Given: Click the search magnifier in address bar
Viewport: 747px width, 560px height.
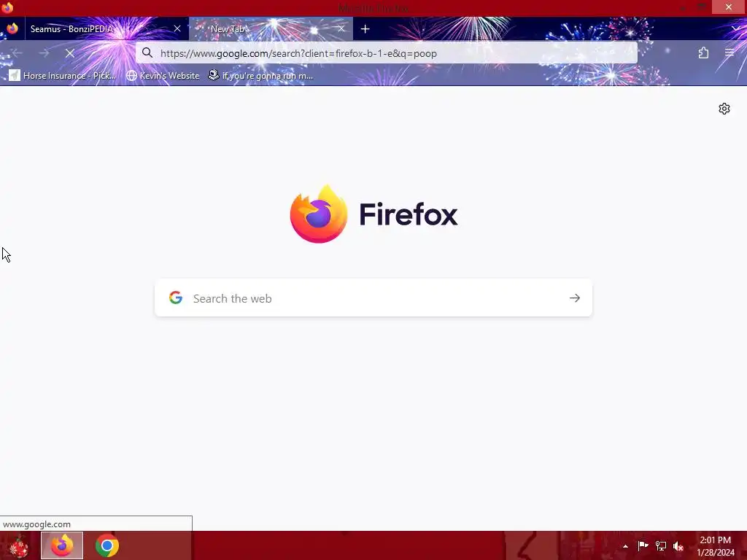Looking at the screenshot, I should (x=147, y=52).
